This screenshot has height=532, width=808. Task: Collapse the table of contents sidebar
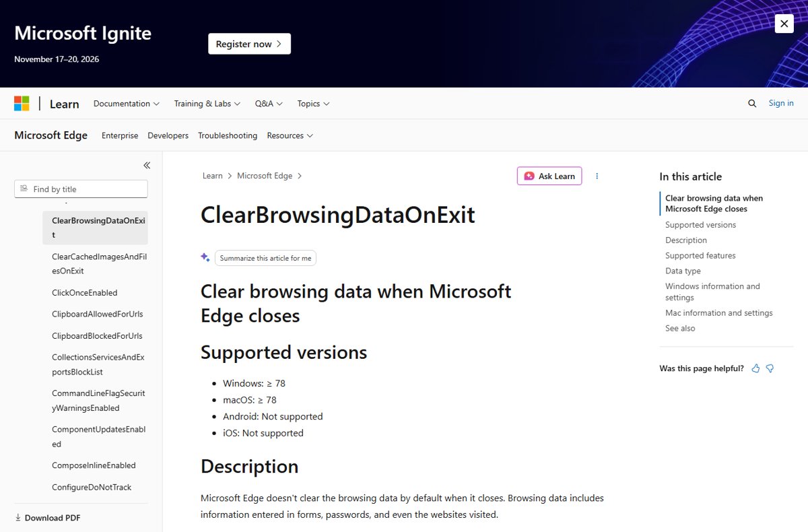coord(147,165)
